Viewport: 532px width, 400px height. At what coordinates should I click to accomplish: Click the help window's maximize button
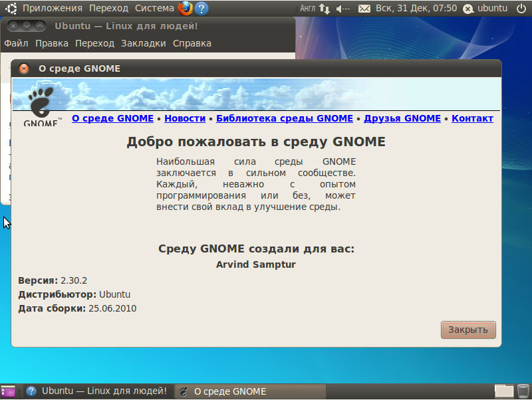pyautogui.click(x=40, y=26)
